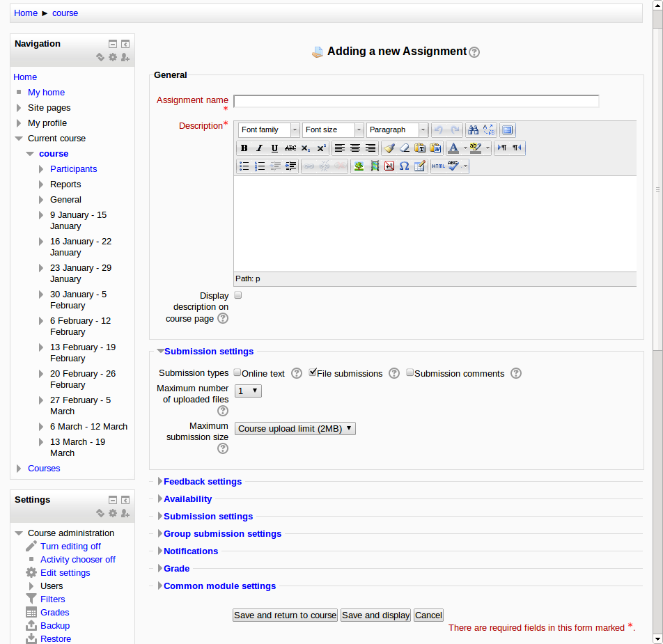The image size is (663, 644).
Task: Set right-to-left text direction
Action: point(517,148)
